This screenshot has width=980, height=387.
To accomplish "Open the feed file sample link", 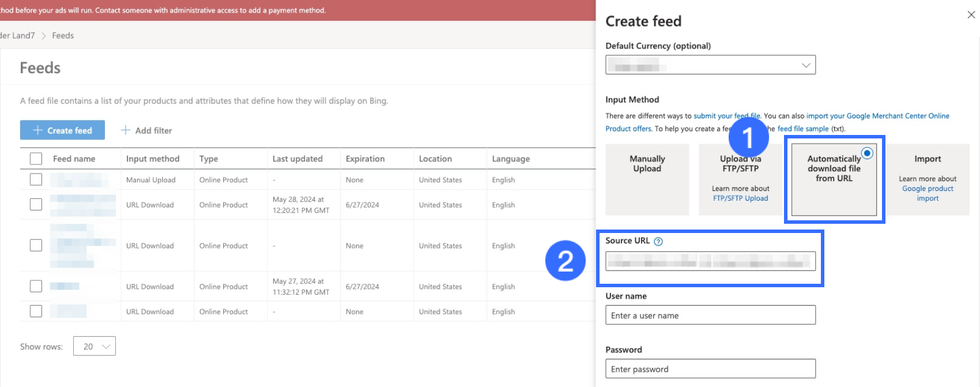I will pyautogui.click(x=802, y=129).
